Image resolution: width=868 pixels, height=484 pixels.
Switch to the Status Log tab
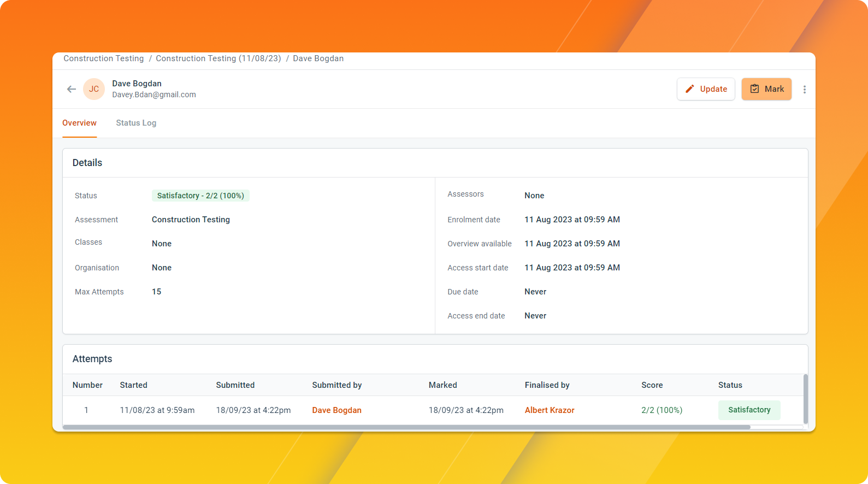pos(136,123)
